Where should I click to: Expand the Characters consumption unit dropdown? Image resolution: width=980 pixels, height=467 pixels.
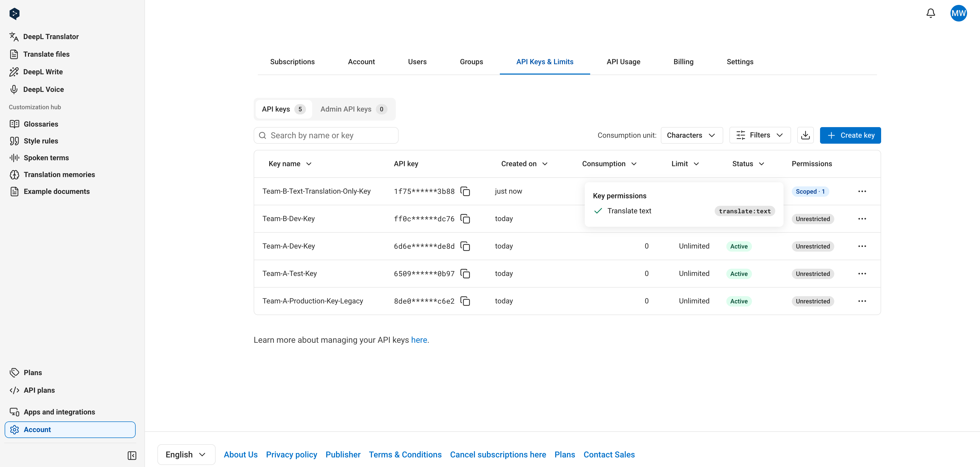click(x=691, y=135)
